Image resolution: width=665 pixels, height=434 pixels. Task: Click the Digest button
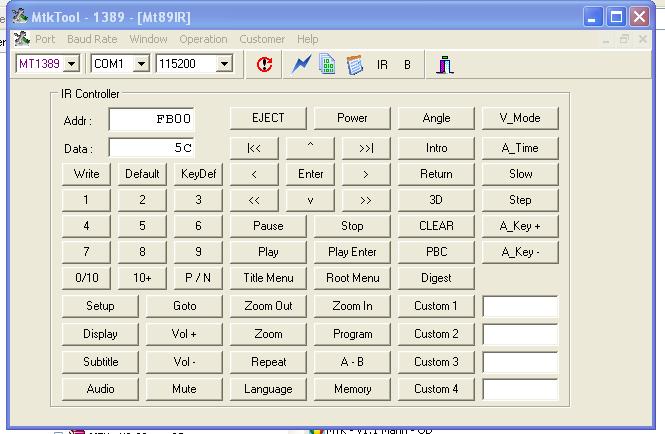tap(436, 278)
